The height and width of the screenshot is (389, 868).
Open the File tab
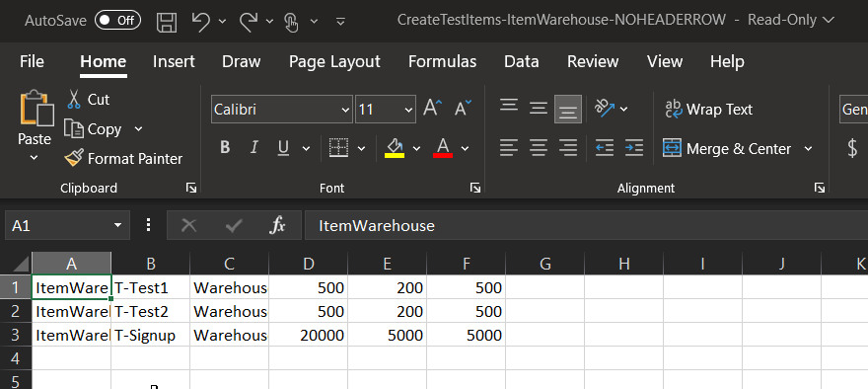(x=33, y=61)
